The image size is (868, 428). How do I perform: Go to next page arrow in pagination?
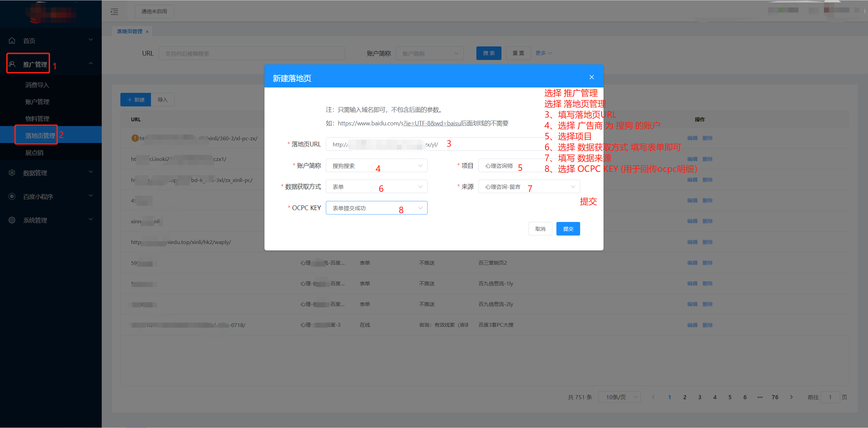791,397
